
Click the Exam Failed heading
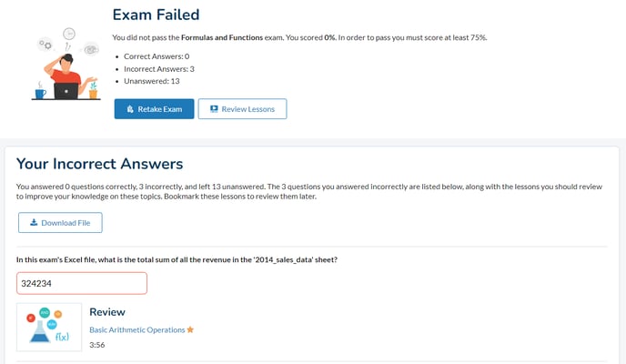point(156,15)
